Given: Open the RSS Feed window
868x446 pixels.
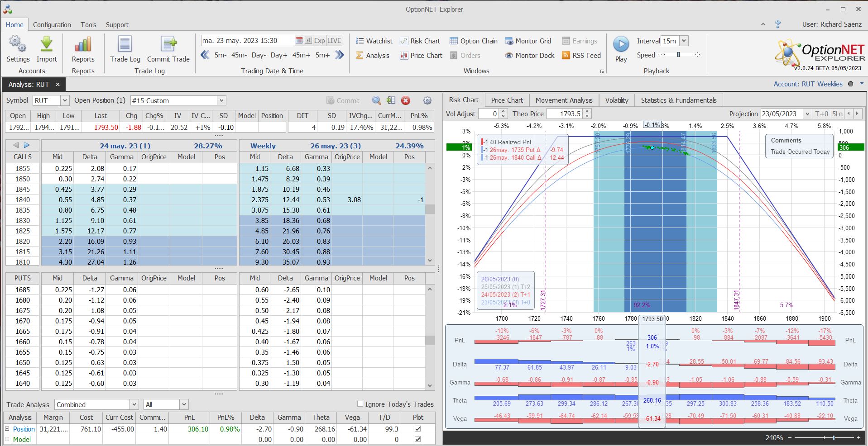Looking at the screenshot, I should pyautogui.click(x=581, y=55).
